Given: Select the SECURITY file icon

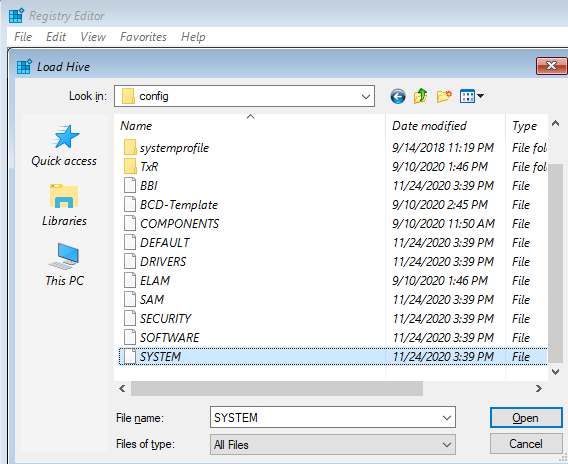Looking at the screenshot, I should (130, 318).
